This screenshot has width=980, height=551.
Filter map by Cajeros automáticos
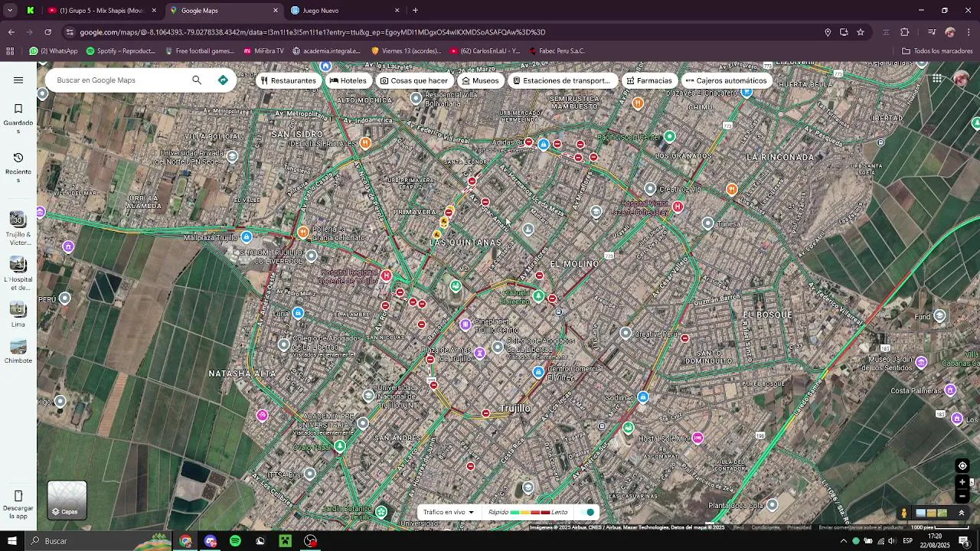pos(726,80)
